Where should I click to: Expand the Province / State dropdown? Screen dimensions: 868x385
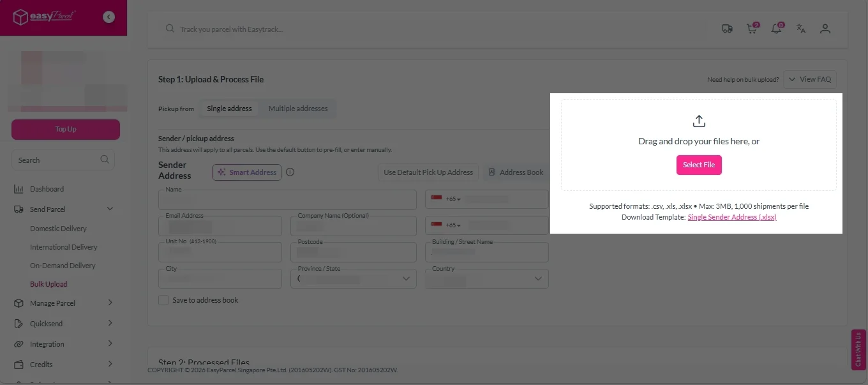[405, 278]
